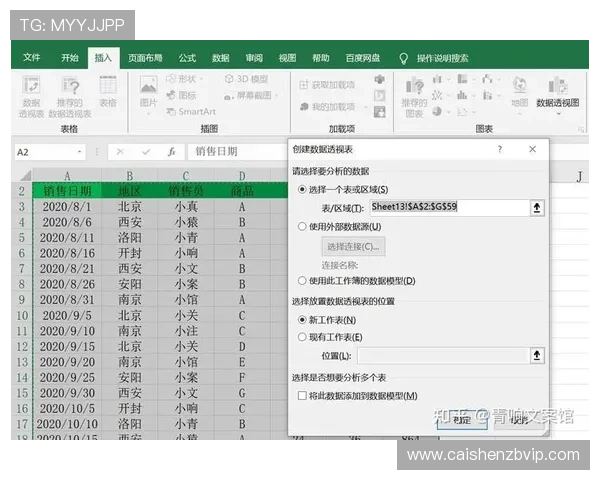This screenshot has height=480, width=600.
Task: Click the 数据透视表 icon in ribbon
Action: coord(31,96)
